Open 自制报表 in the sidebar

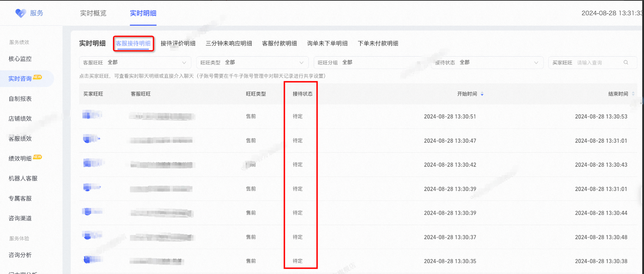click(x=20, y=99)
